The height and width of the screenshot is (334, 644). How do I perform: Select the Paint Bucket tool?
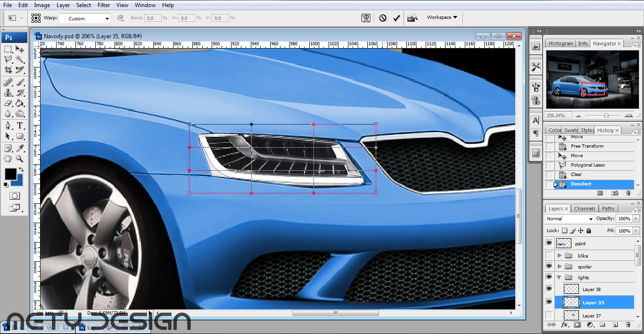[x=20, y=103]
